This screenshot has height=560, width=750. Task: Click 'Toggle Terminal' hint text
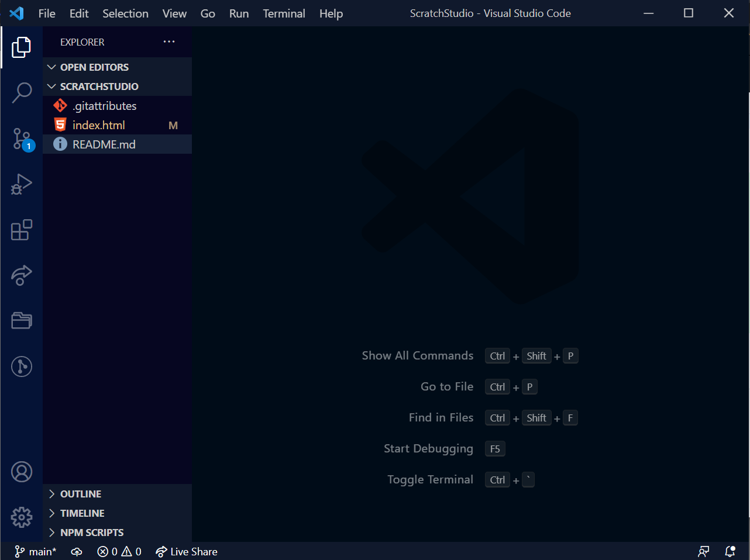430,479
